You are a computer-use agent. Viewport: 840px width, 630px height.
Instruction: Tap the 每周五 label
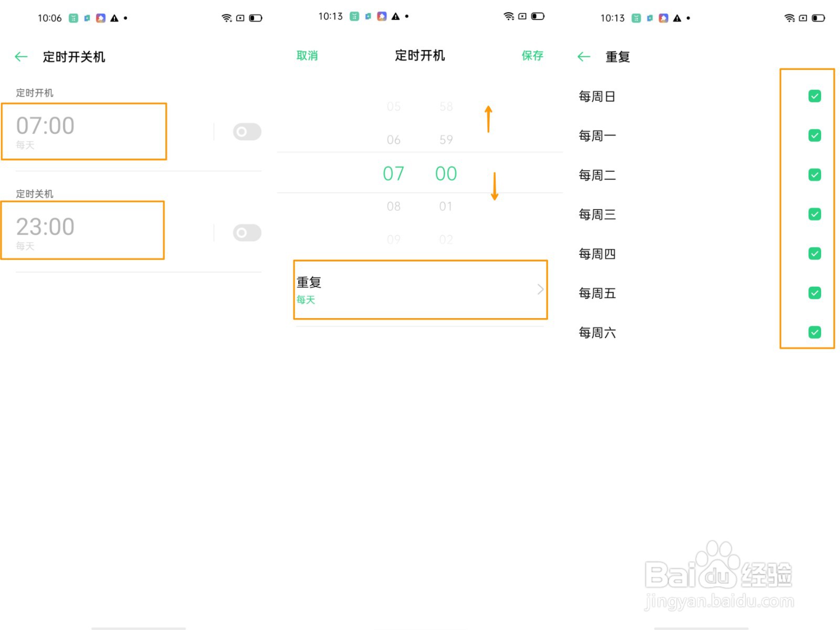coord(597,293)
